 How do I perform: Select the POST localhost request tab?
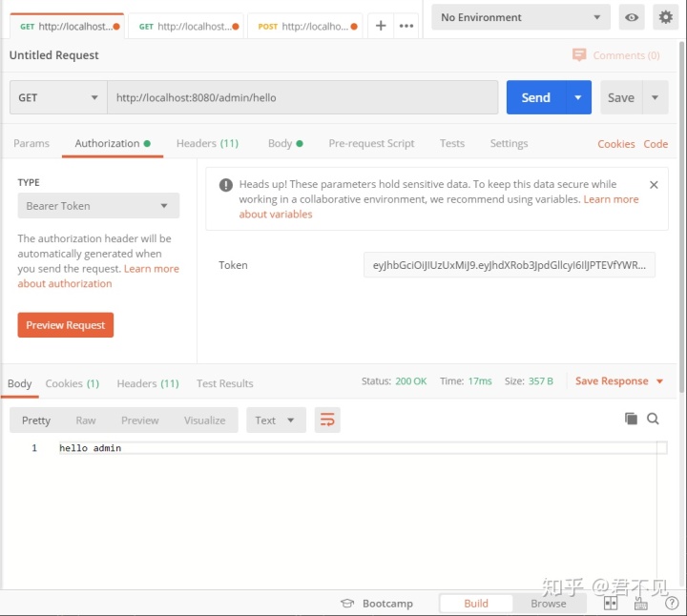tap(305, 27)
